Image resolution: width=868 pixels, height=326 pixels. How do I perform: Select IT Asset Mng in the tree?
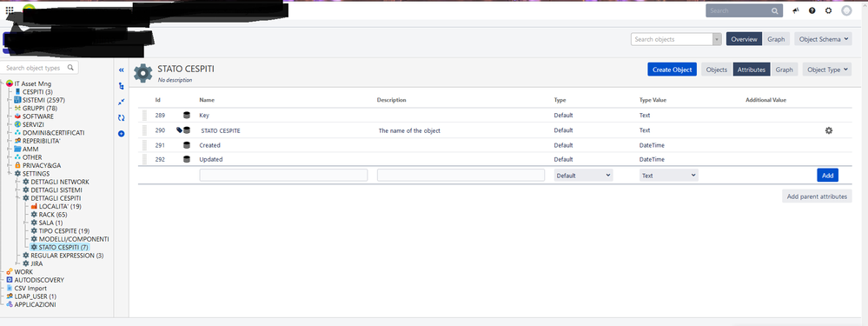coord(33,83)
